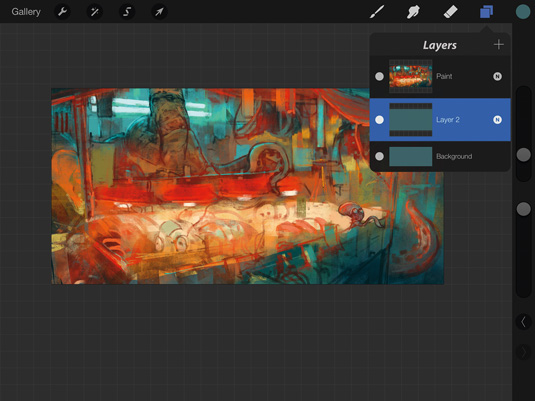Select the Eraser tool
The image size is (535, 401).
450,12
